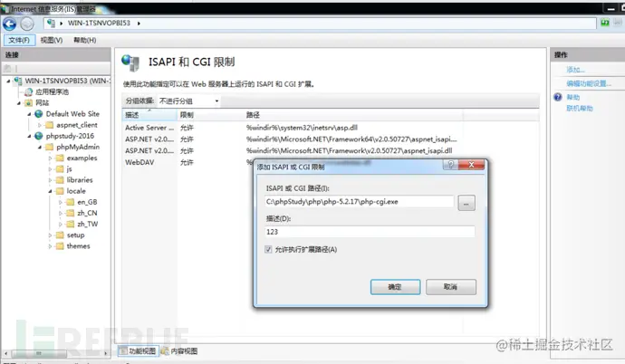The width and height of the screenshot is (625, 364).
Task: Click the application pools icon in tree
Action: (x=29, y=92)
